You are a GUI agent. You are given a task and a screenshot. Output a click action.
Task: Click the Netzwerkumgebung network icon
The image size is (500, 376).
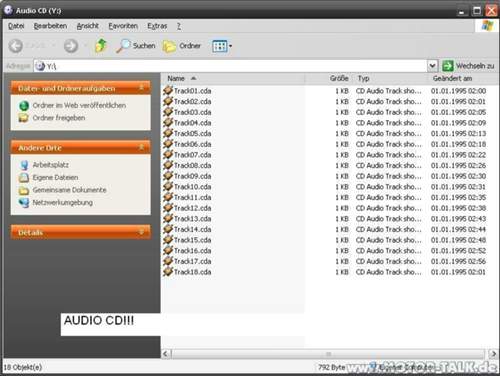point(24,203)
